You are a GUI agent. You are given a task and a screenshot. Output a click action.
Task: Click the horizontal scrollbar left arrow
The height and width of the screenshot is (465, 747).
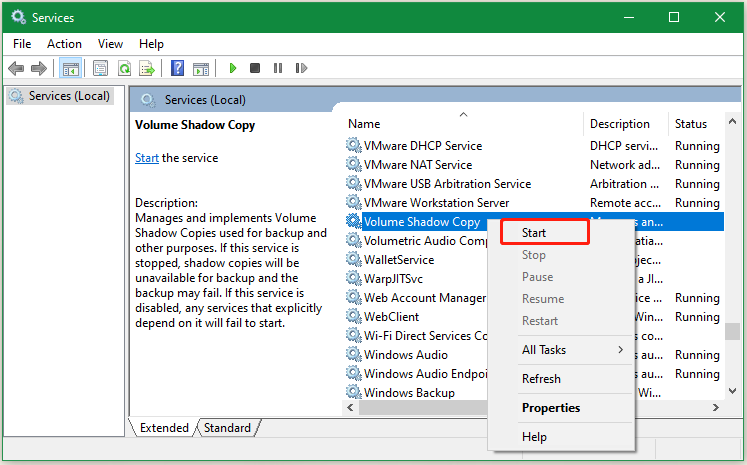(350, 407)
